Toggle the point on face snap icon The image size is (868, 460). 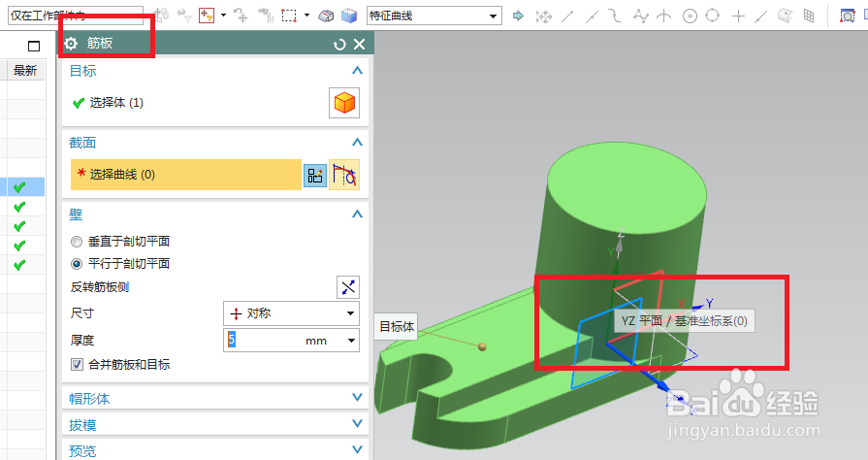785,16
